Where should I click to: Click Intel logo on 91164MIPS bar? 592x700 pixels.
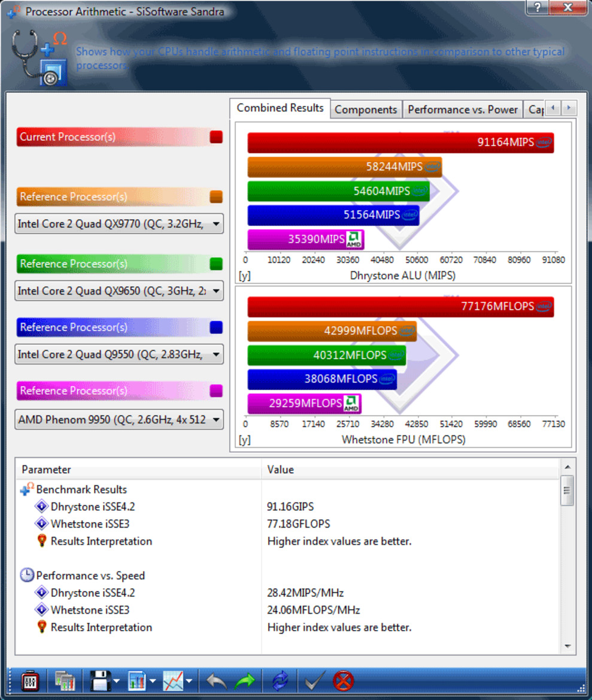pos(544,143)
